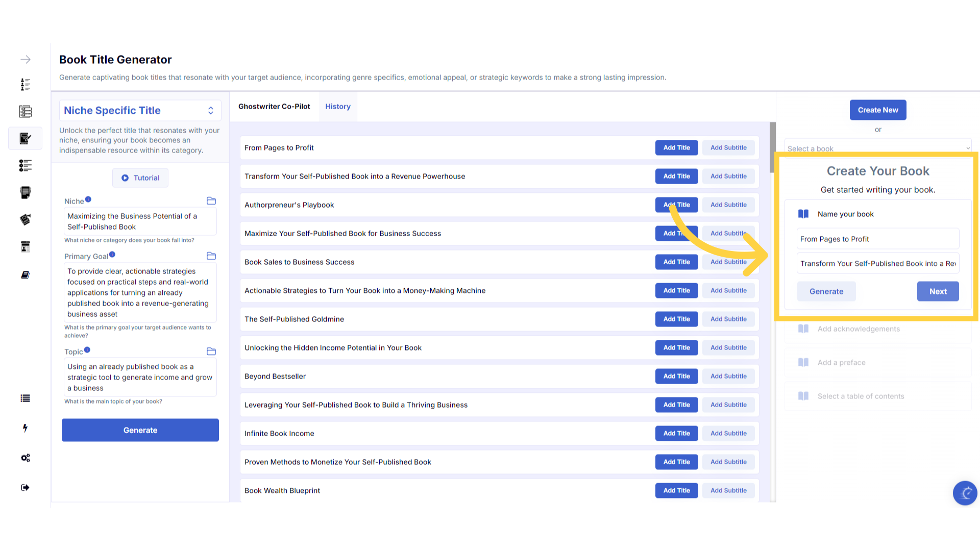Open folder icon next to Topic field
The width and height of the screenshot is (980, 551).
pos(211,352)
